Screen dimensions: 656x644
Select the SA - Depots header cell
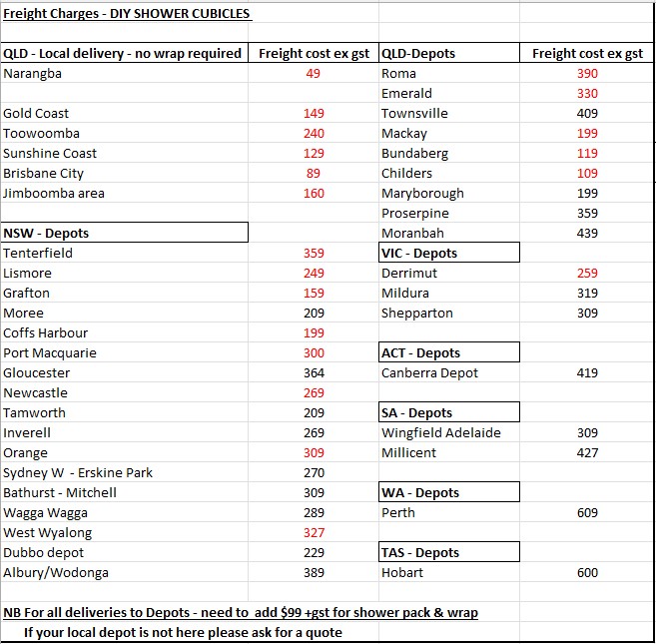click(x=449, y=412)
